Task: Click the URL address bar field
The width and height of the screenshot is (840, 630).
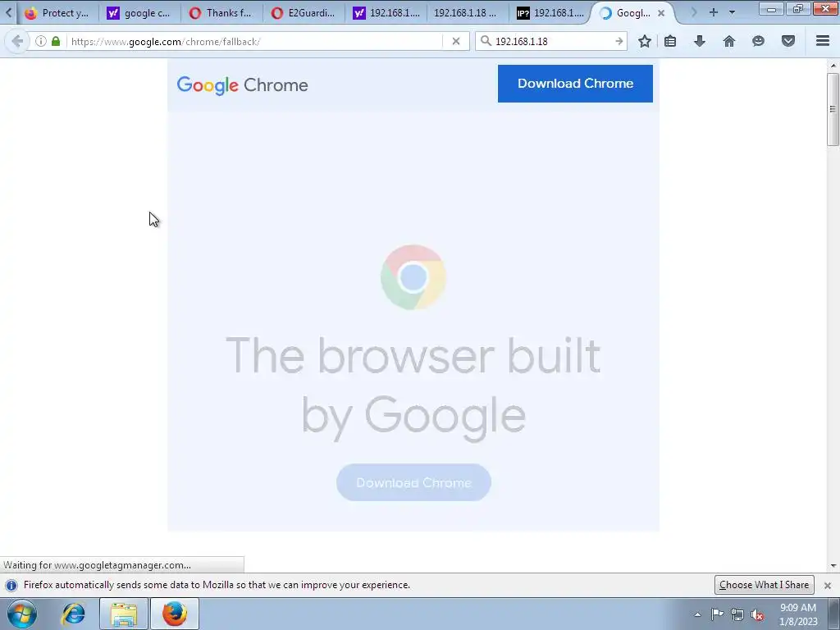Action: [256, 41]
